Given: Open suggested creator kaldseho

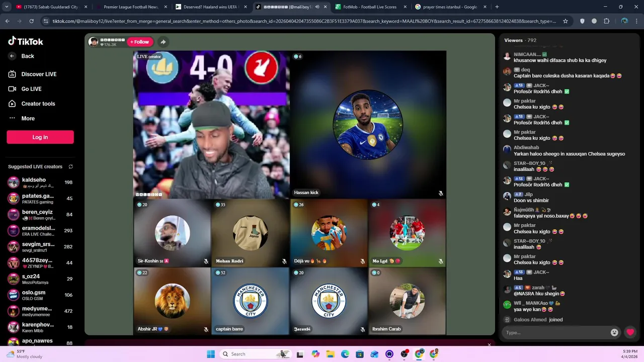Looking at the screenshot, I should point(40,183).
